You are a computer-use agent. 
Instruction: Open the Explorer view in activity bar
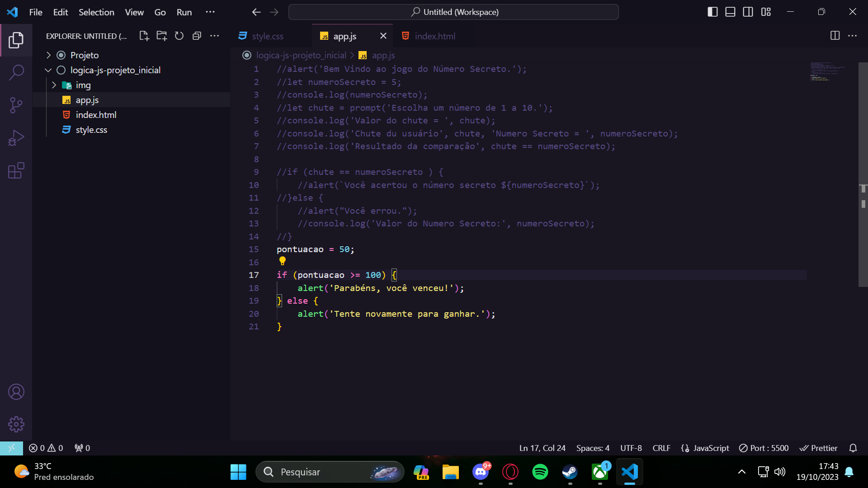pyautogui.click(x=16, y=40)
